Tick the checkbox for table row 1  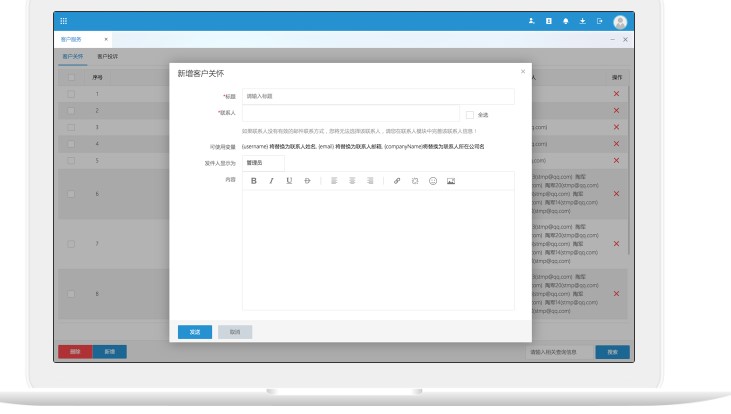tap(71, 94)
